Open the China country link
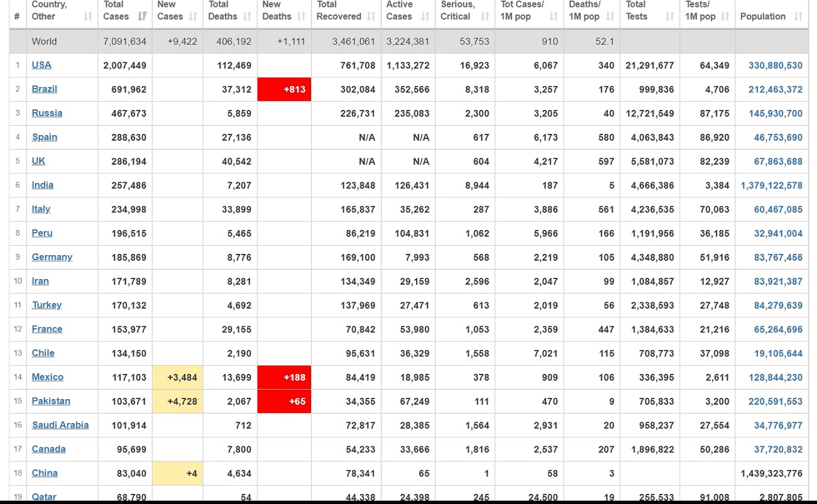The image size is (817, 504). coord(45,473)
